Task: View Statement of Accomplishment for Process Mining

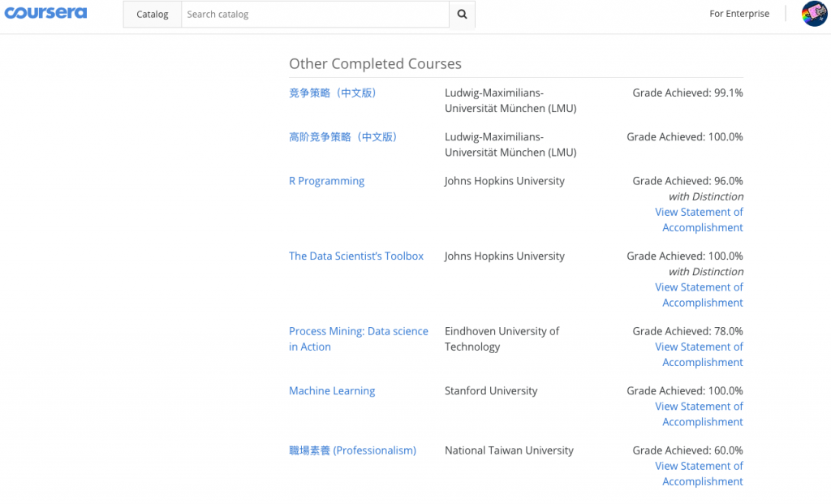Action: click(699, 354)
